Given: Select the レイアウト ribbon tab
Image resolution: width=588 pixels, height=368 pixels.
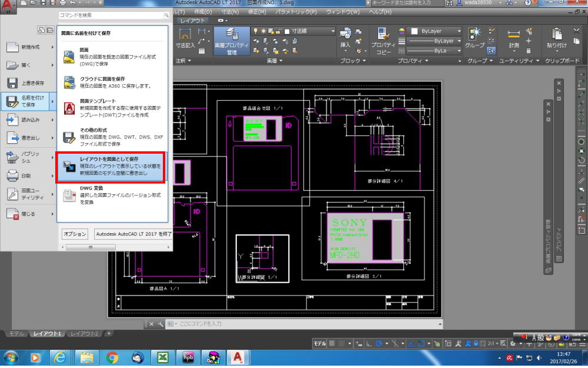Looking at the screenshot, I should coord(193,21).
